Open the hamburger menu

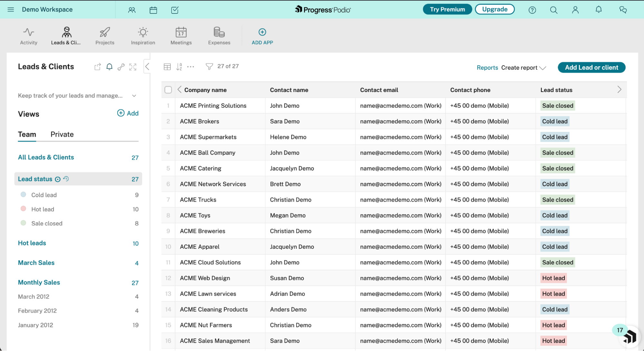[x=11, y=10]
